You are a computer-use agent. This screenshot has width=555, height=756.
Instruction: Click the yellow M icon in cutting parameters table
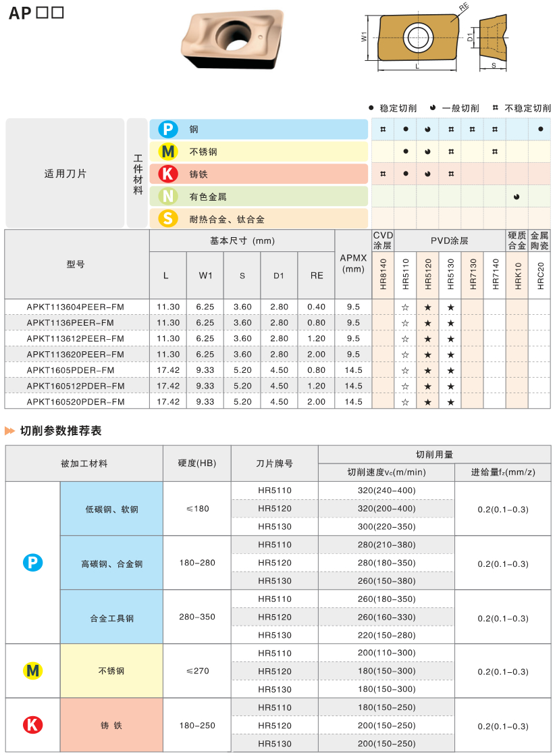click(33, 671)
